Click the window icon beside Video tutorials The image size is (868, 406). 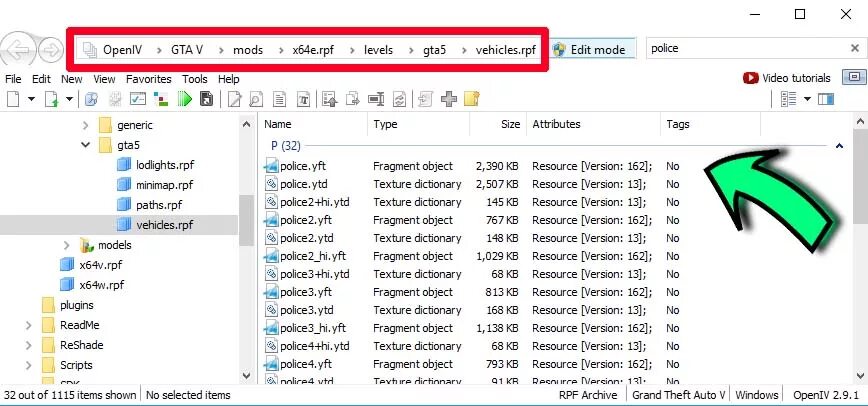click(x=854, y=77)
